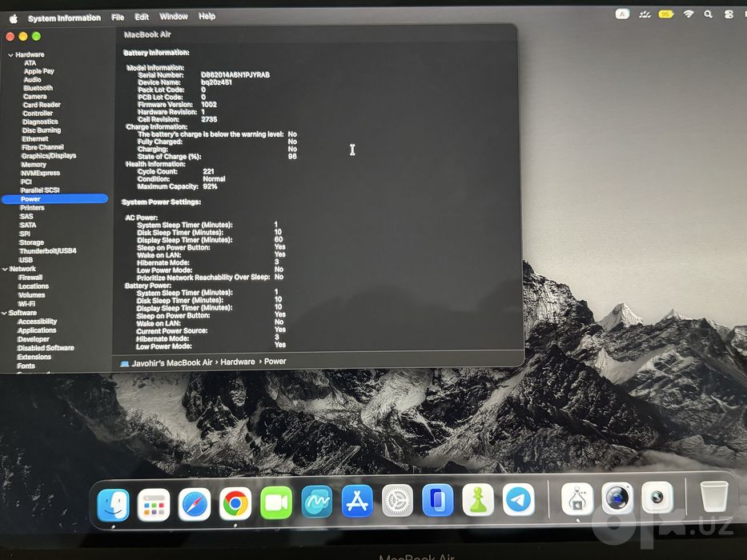Select Diagnostics in the sidebar
Image resolution: width=747 pixels, height=560 pixels.
pyautogui.click(x=40, y=122)
